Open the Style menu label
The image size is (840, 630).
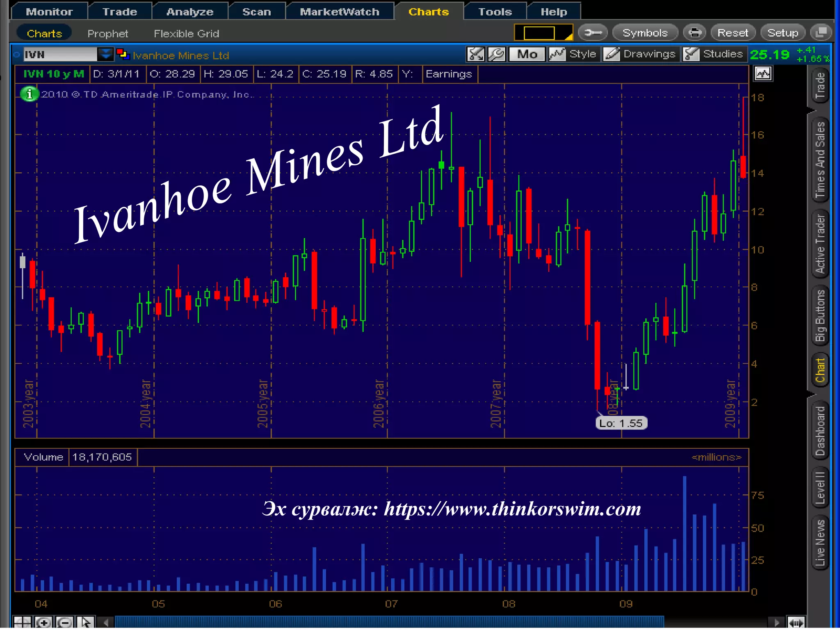click(x=582, y=54)
